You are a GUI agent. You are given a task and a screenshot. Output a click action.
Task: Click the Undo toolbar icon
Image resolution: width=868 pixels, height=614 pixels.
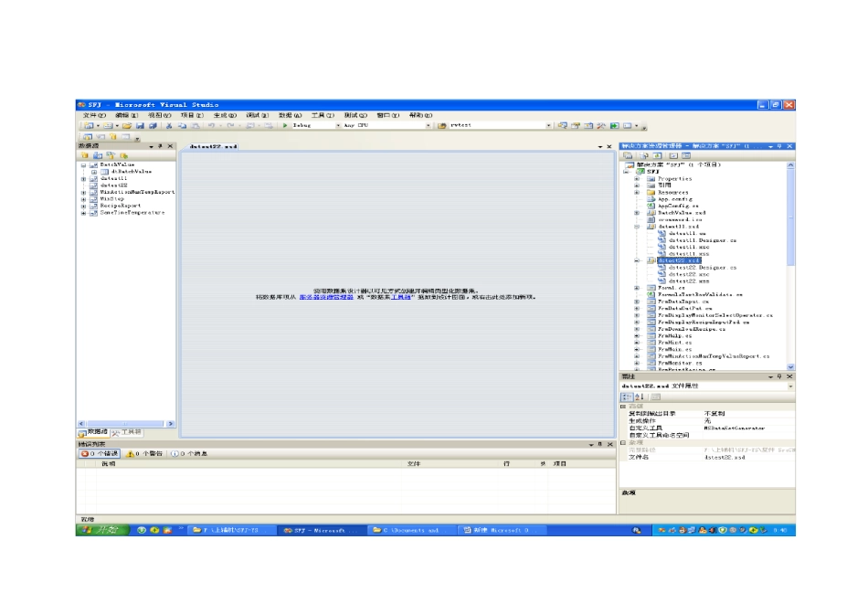[211, 126]
